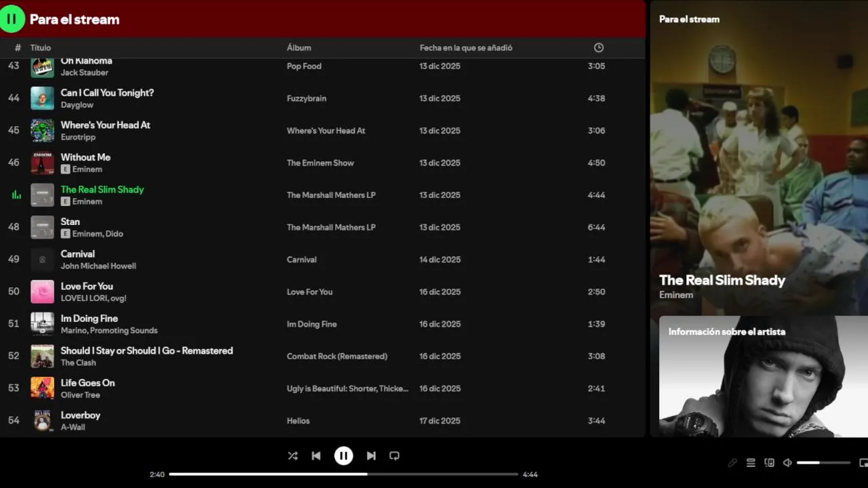Open The Real Slim Shady title in side panel
The image size is (868, 488).
pyautogui.click(x=722, y=281)
